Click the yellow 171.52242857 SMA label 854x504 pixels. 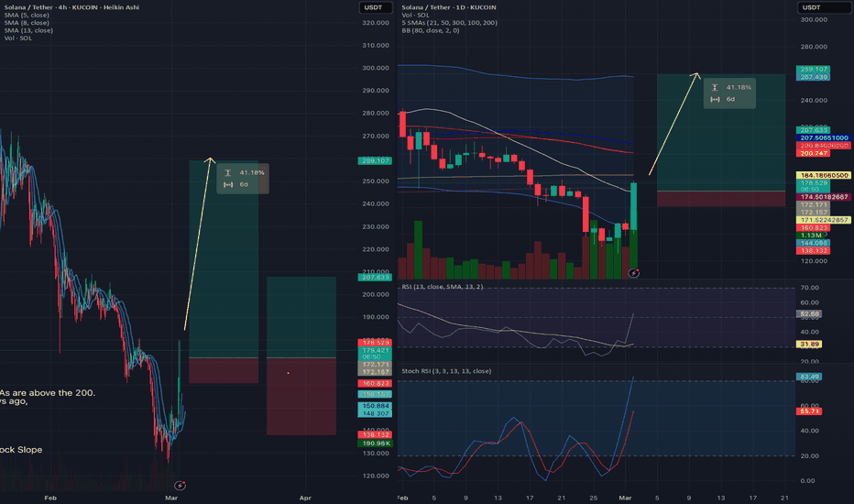[x=824, y=220]
